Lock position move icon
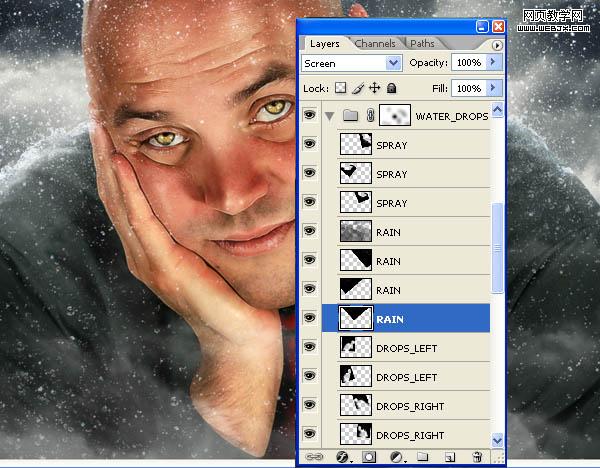 click(x=375, y=88)
